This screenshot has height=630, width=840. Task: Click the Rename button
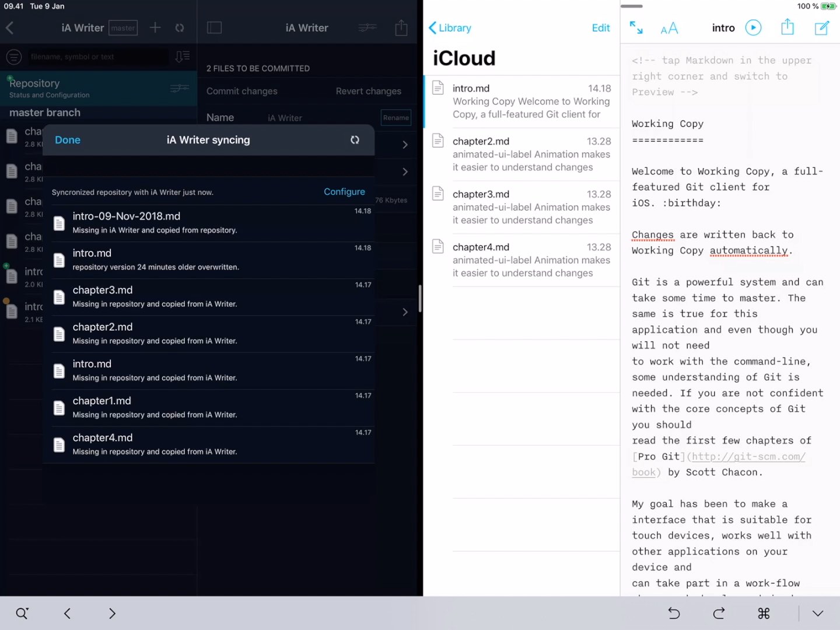(x=396, y=117)
